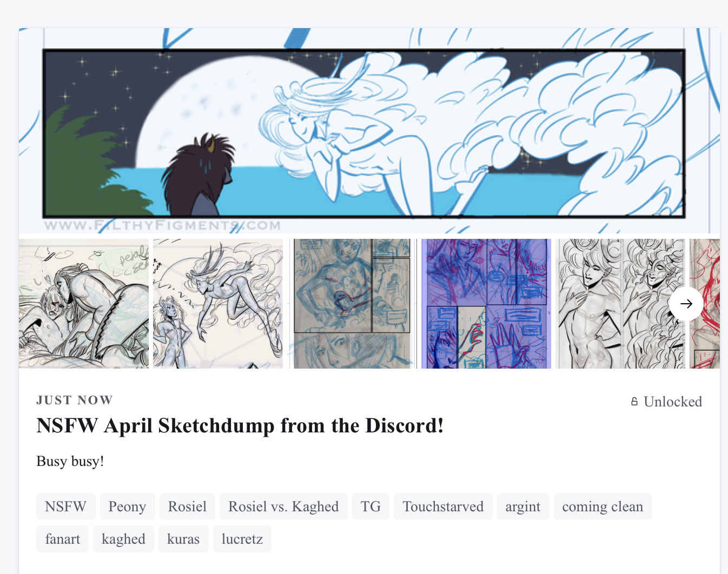Open the first sketch thumbnail in the gallery
The width and height of the screenshot is (728, 574).
click(84, 304)
